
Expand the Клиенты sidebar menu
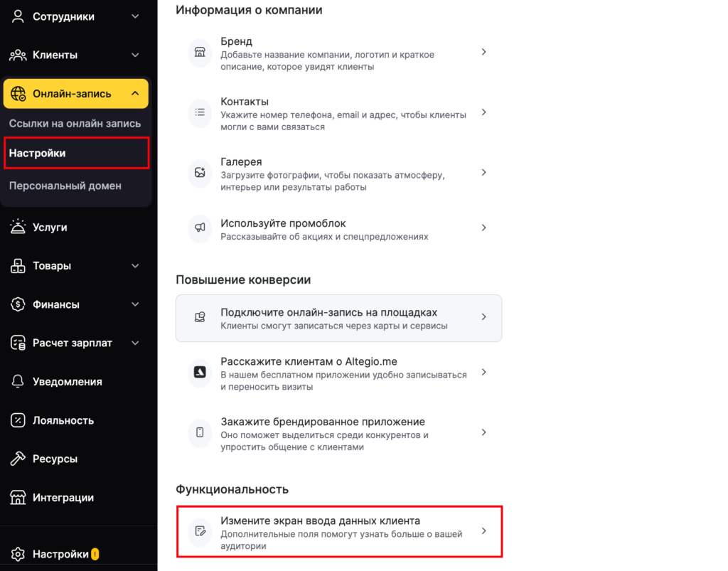(135, 55)
